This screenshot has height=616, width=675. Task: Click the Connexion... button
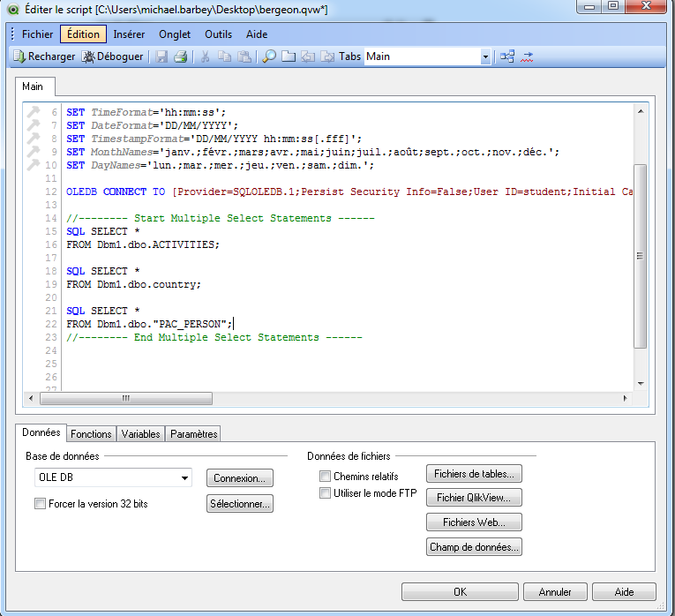[239, 477]
